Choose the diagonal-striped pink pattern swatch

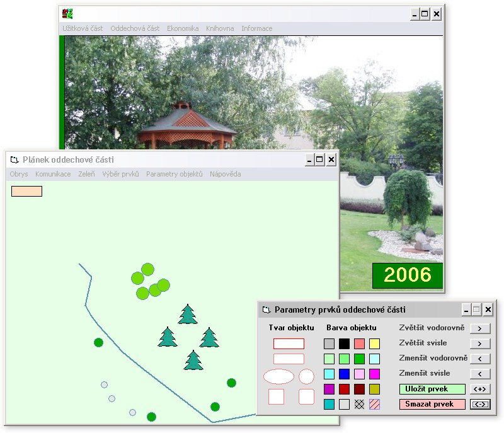pyautogui.click(x=374, y=404)
